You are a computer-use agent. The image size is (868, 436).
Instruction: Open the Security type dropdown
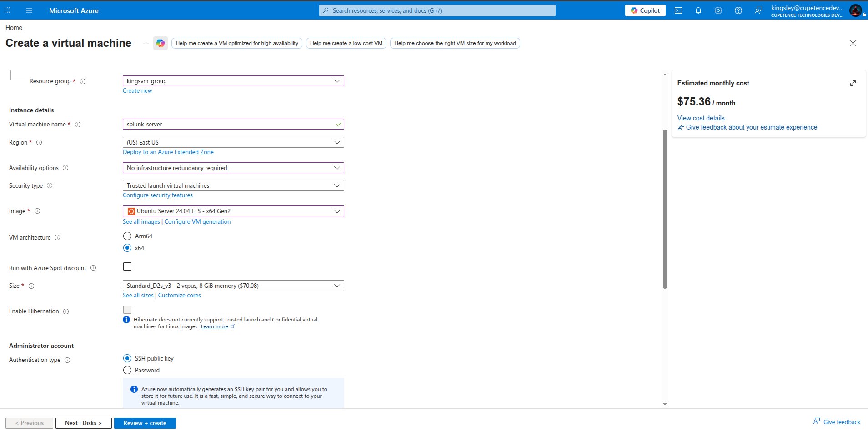pos(233,185)
